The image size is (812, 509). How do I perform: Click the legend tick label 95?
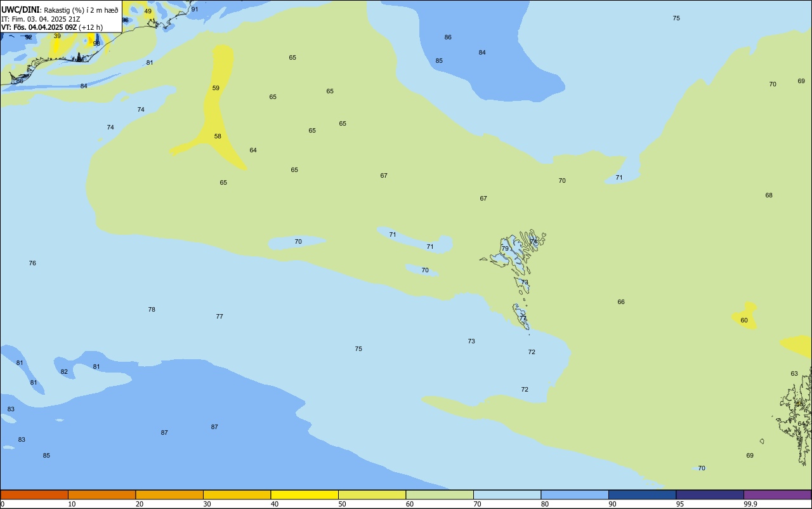click(680, 504)
